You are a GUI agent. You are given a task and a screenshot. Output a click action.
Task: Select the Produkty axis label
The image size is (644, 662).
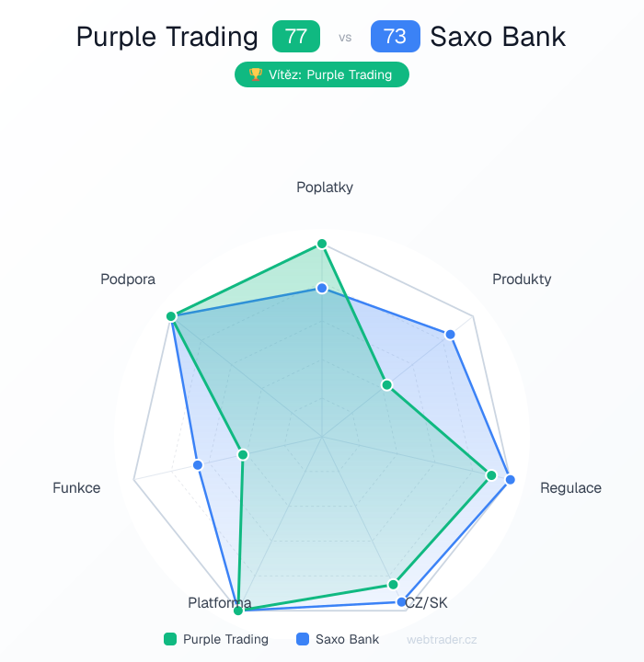point(522,279)
